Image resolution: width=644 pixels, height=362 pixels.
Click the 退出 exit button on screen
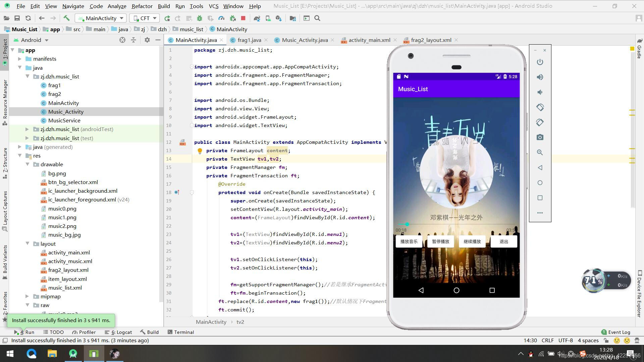click(x=503, y=241)
